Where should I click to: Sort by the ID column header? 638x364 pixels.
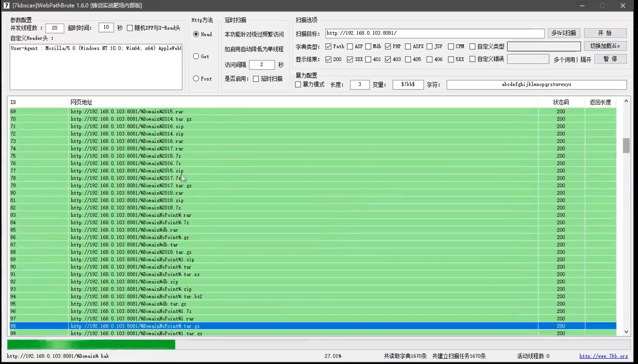pos(39,102)
